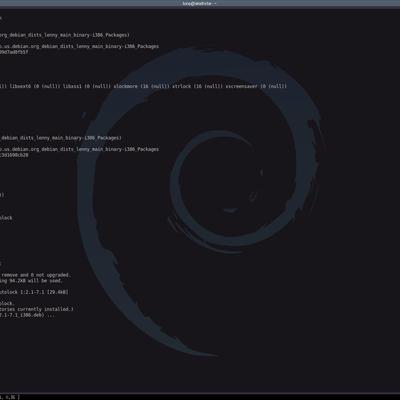400x400 pixels.
Task: Click the "94.2kB will be used." line
Action: 31,281
